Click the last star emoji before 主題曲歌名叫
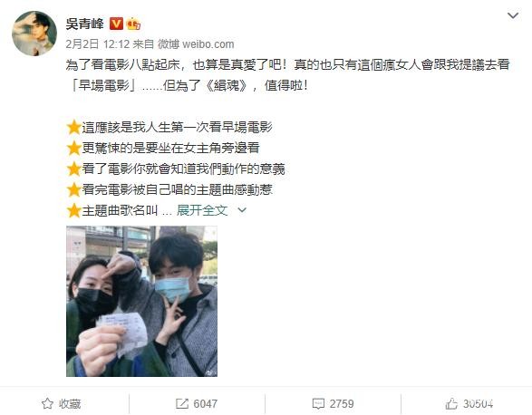Image resolution: width=532 pixels, height=415 pixels. (73, 211)
